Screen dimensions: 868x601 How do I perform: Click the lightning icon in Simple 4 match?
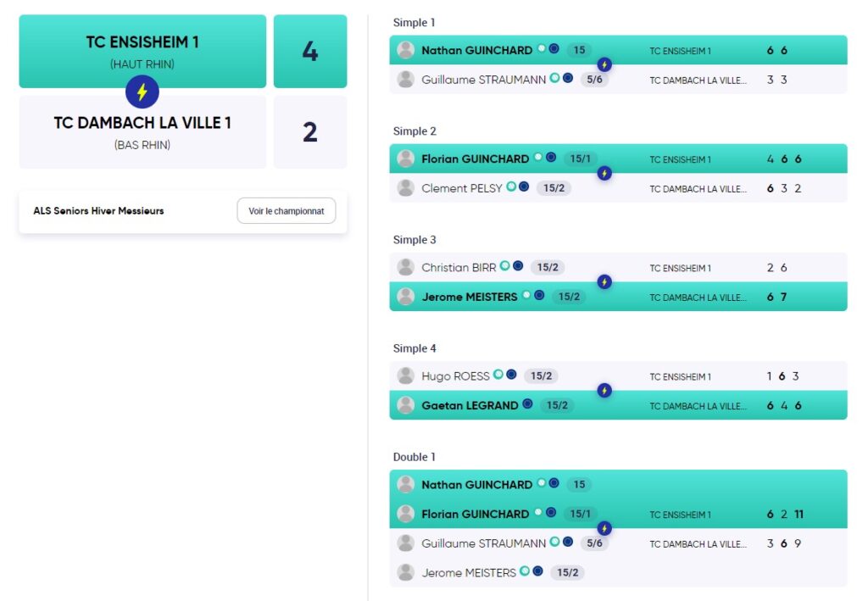pyautogui.click(x=604, y=390)
